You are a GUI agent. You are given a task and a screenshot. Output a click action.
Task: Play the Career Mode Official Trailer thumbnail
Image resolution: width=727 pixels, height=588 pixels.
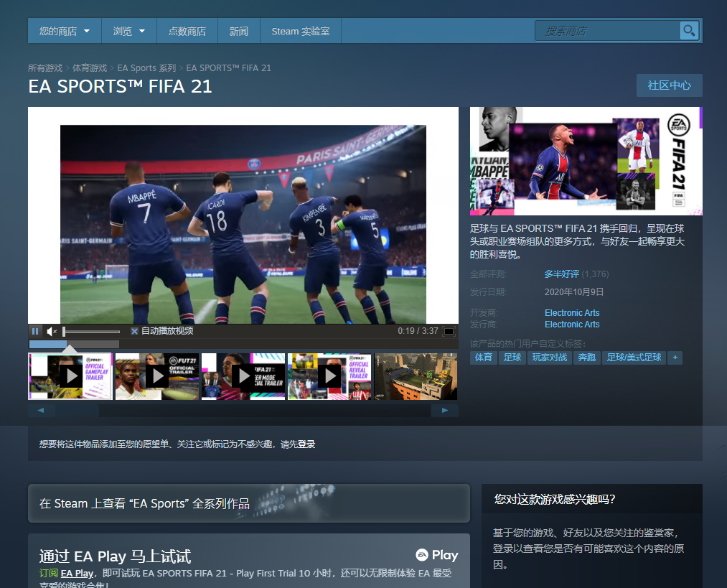pyautogui.click(x=243, y=376)
